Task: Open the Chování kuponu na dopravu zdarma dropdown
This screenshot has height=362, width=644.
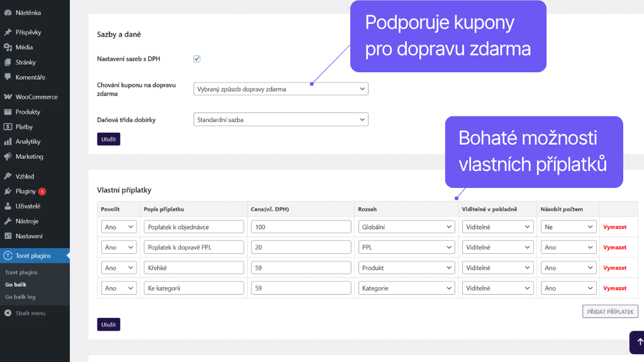Action: tap(280, 89)
